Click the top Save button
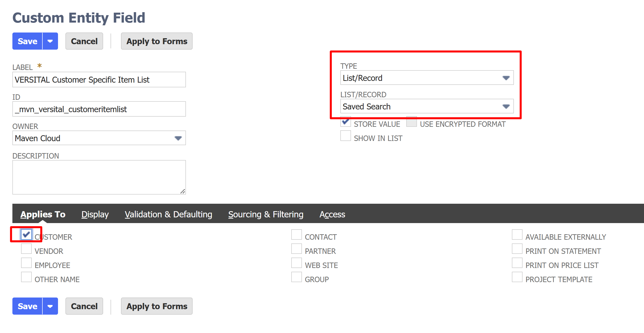This screenshot has height=333, width=644. click(x=27, y=41)
